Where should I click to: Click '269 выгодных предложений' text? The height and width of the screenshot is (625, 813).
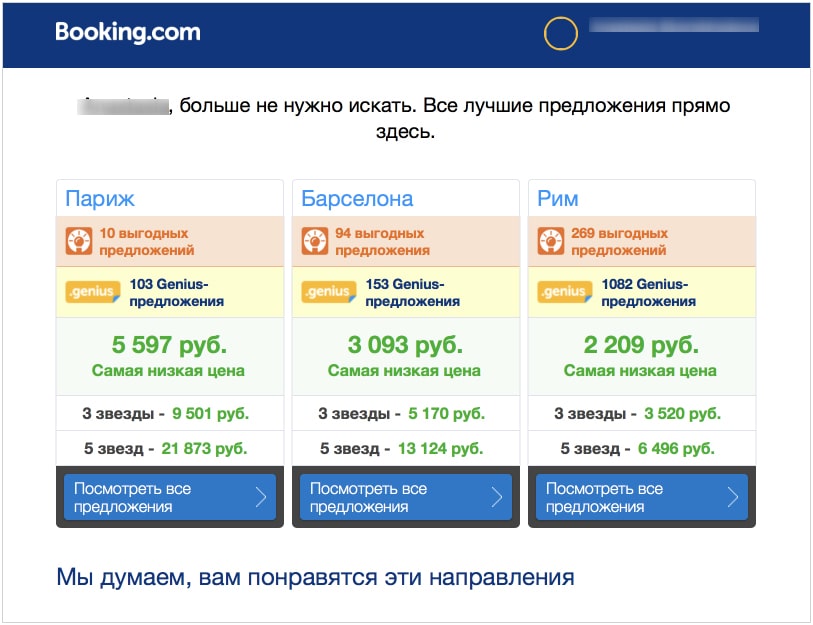(620, 242)
